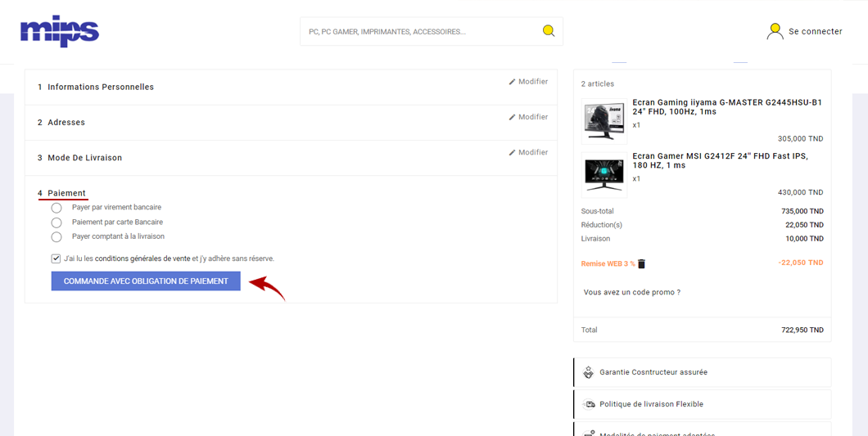Image resolution: width=868 pixels, height=436 pixels.
Task: Open step 1 Informations Personnelles
Action: tap(96, 87)
